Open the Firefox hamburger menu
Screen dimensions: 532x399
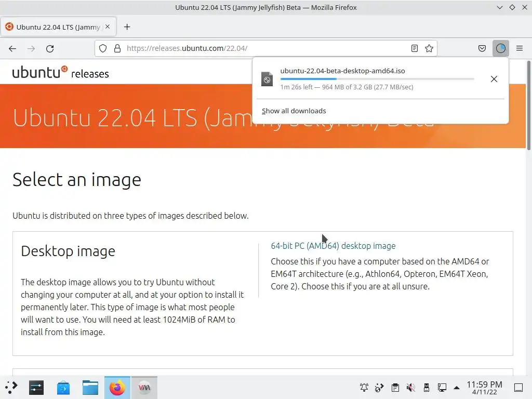[x=520, y=48]
